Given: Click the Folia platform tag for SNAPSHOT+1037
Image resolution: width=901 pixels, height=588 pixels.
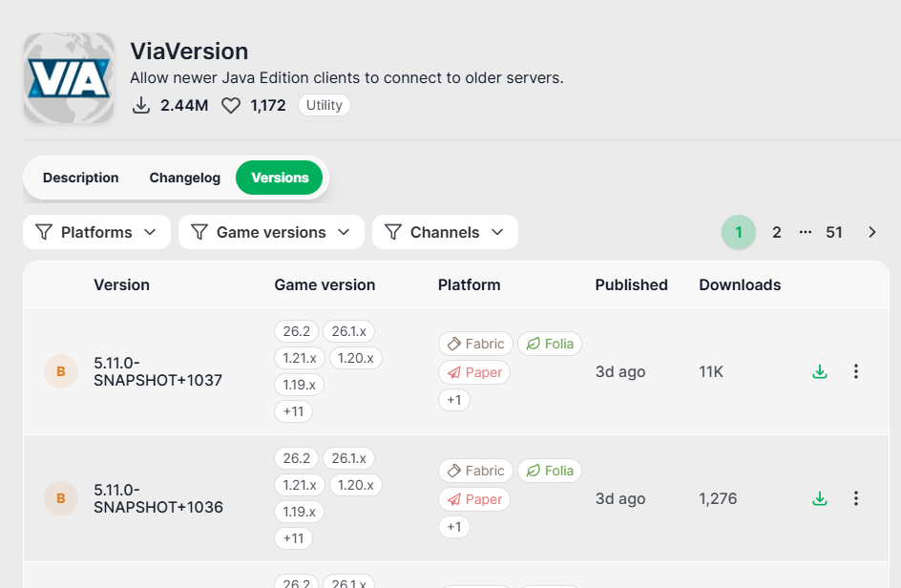Looking at the screenshot, I should tap(550, 344).
